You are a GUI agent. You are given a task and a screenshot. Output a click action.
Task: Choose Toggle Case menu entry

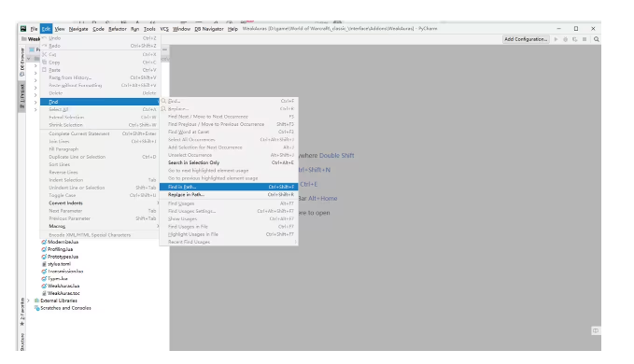click(100, 195)
